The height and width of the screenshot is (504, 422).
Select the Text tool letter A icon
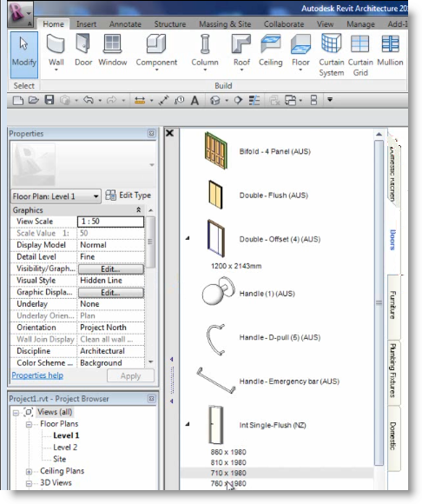(x=195, y=101)
